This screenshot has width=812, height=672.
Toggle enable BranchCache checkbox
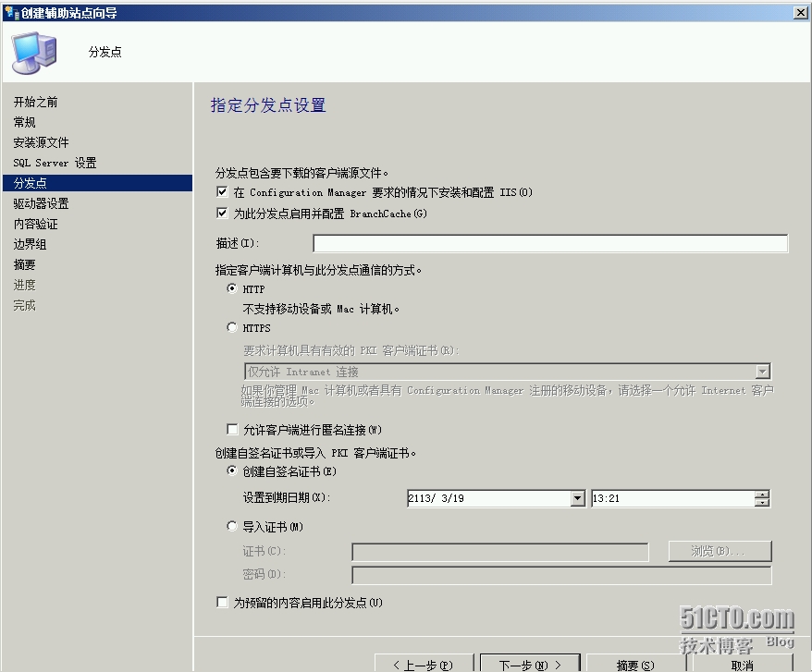click(222, 213)
